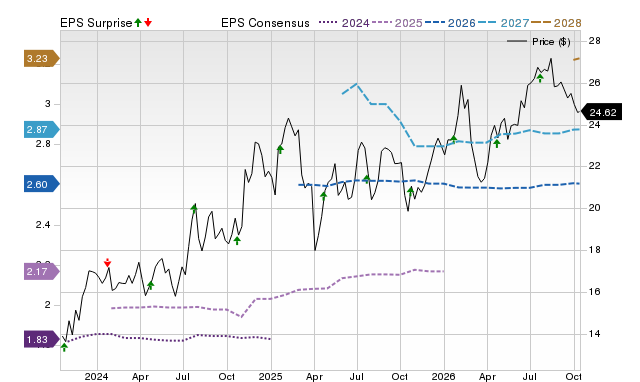Viewport: 640px width, 382px height.
Task: Click the 2024 consensus legend entry
Action: tap(344, 23)
